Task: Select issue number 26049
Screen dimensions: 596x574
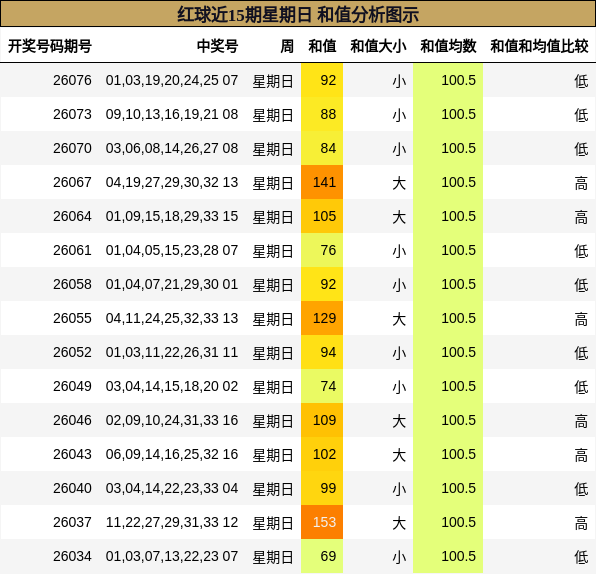Action: [72, 386]
